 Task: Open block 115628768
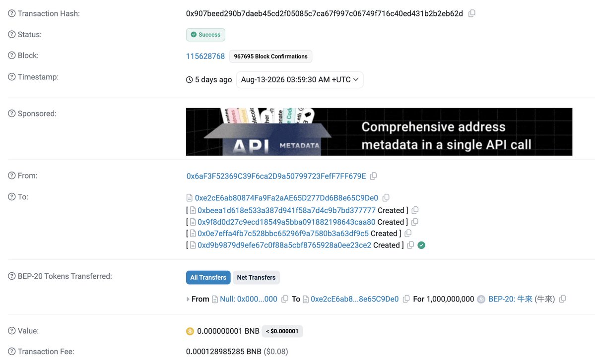pos(205,56)
